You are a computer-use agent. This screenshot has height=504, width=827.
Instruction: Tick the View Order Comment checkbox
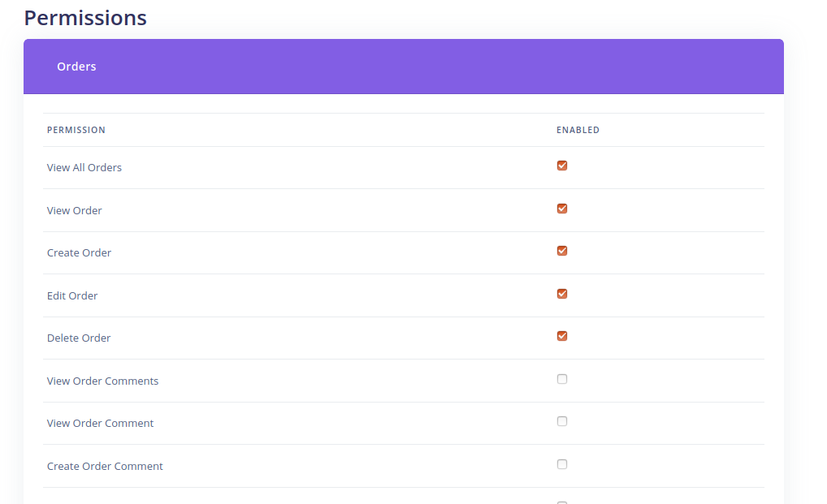(x=562, y=421)
